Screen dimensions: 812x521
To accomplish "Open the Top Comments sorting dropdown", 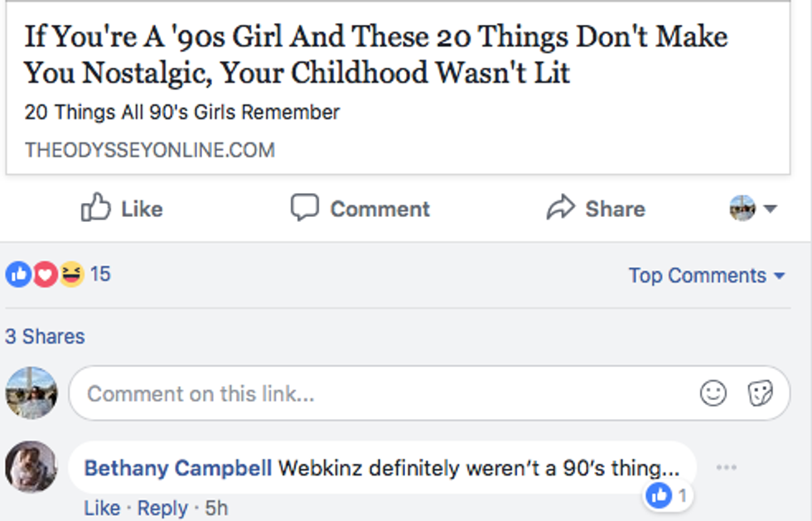I will click(706, 275).
